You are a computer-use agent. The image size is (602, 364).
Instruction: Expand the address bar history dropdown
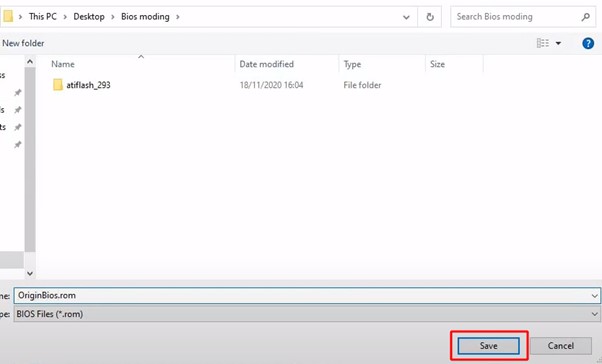pos(406,17)
